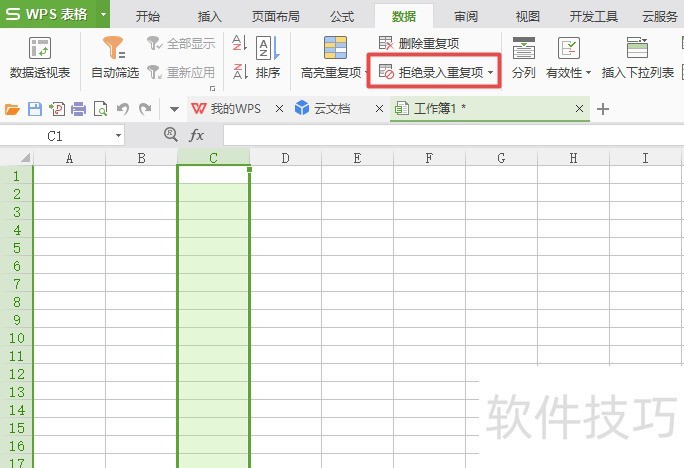Select column F header

click(x=429, y=158)
